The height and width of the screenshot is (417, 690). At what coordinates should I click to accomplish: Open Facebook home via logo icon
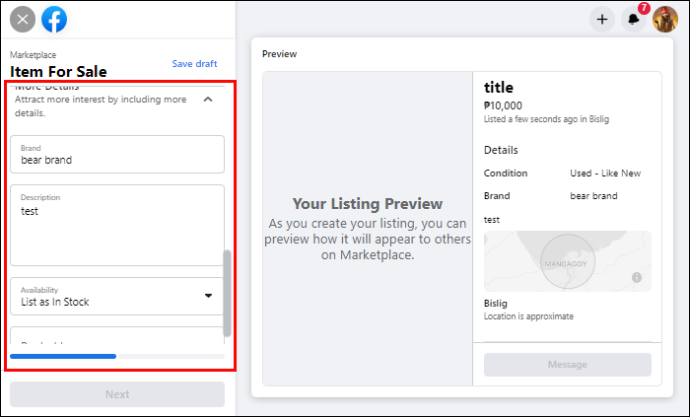click(54, 19)
